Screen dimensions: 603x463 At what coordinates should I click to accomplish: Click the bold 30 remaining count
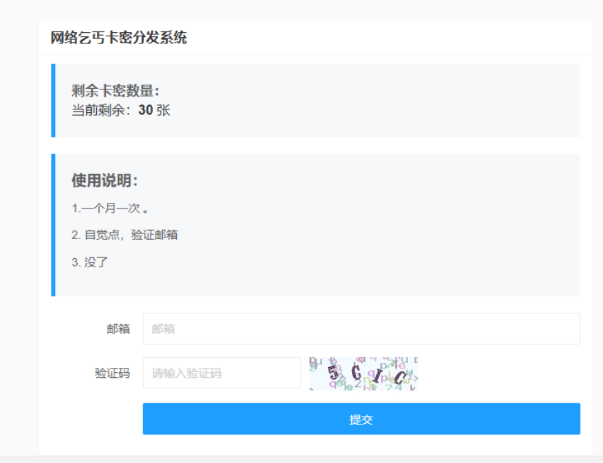click(x=145, y=110)
